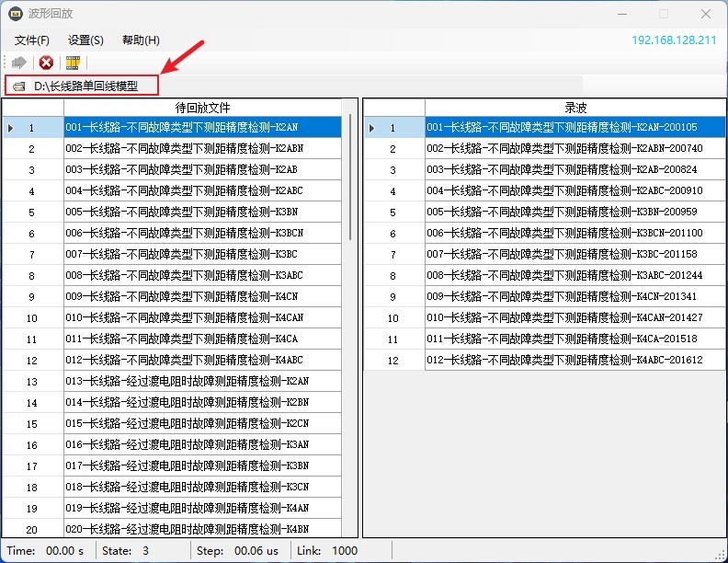Click the red X stop icon

[x=45, y=63]
